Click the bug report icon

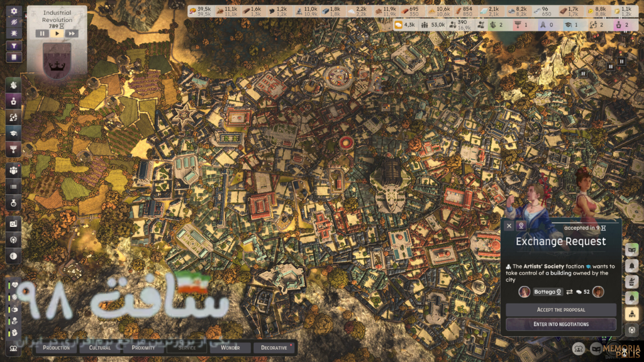click(14, 34)
